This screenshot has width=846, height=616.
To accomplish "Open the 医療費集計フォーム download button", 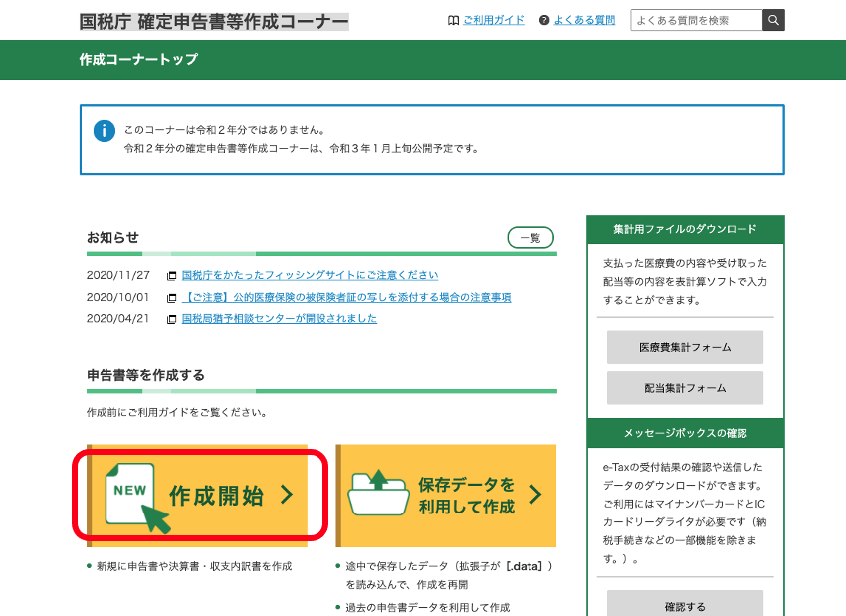I will pyautogui.click(x=685, y=347).
